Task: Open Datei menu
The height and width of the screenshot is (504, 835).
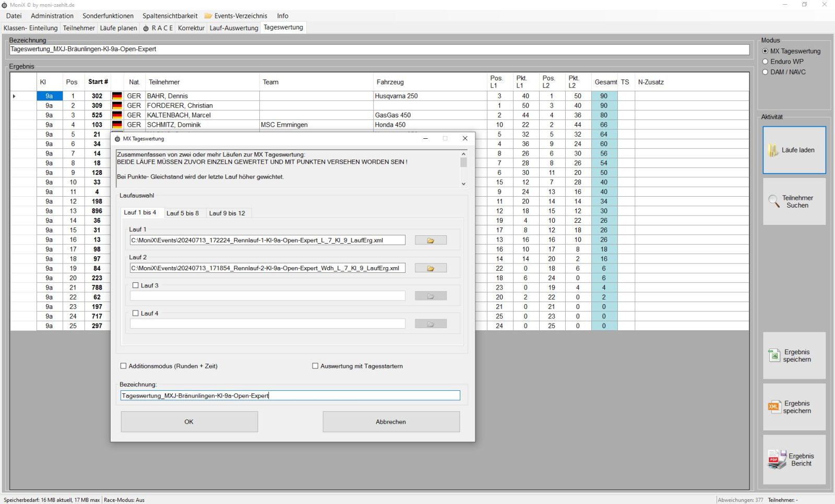Action: click(x=14, y=16)
